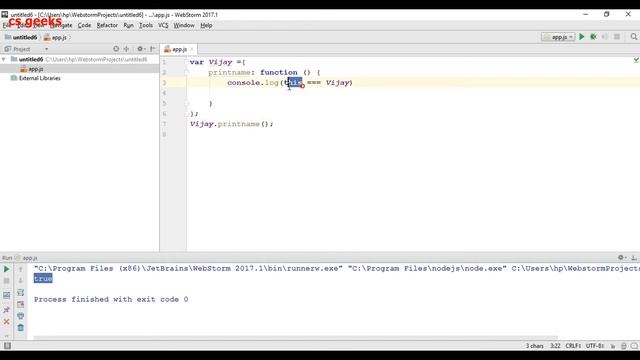Screen dimensions: 640x360
Task: Fold the printname function at line 2
Action: click(187, 72)
